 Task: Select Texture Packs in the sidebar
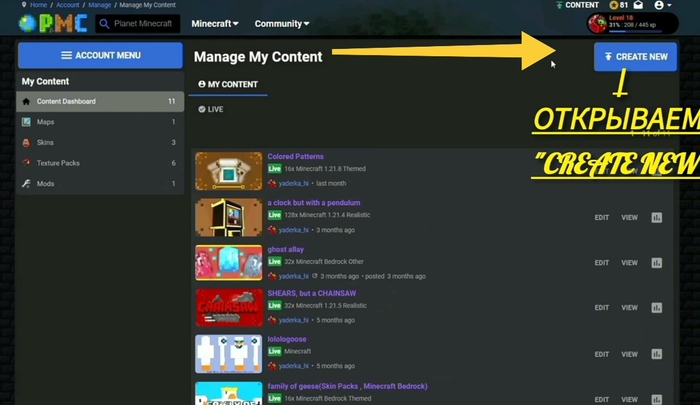point(58,163)
